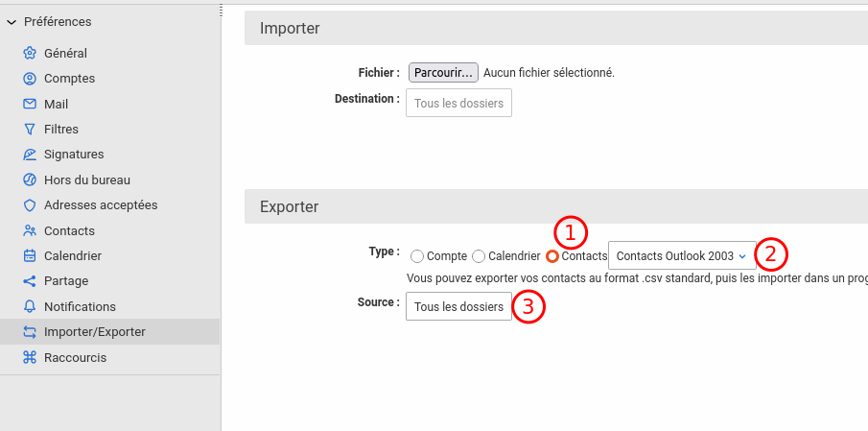Screen dimensions: 868x431
Task: Click the Mail envelope icon
Action: coord(30,105)
